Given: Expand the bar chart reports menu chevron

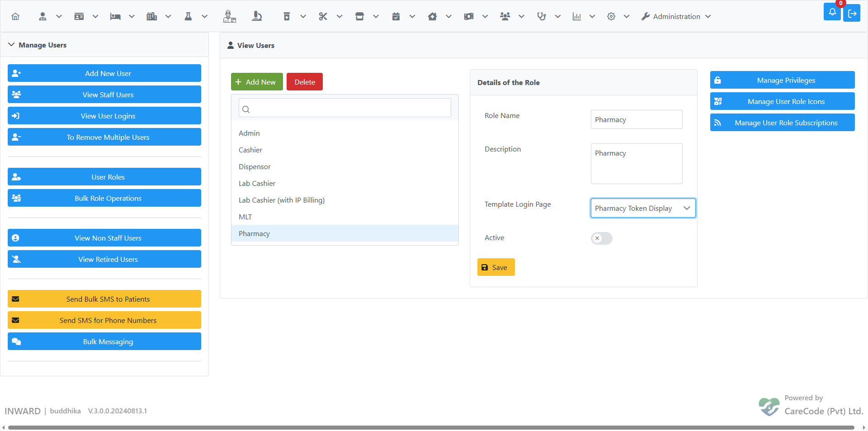Looking at the screenshot, I should (592, 16).
